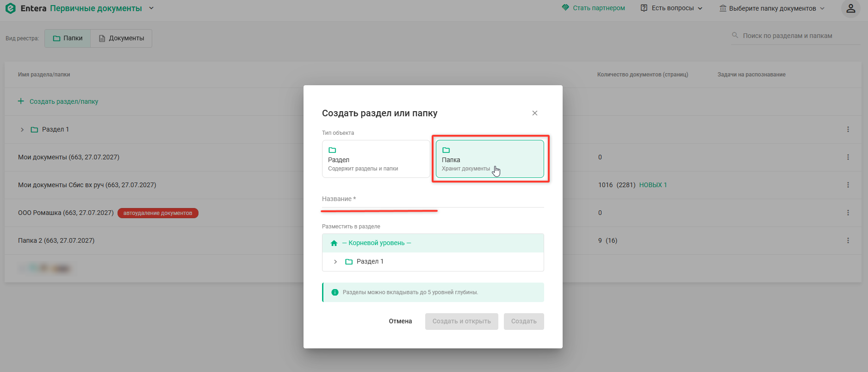868x372 pixels.
Task: Switch to the Папки view tab
Action: [68, 38]
